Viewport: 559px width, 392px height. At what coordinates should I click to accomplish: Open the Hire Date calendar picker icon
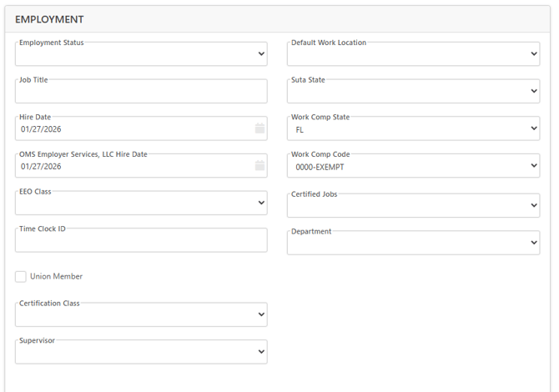[259, 129]
